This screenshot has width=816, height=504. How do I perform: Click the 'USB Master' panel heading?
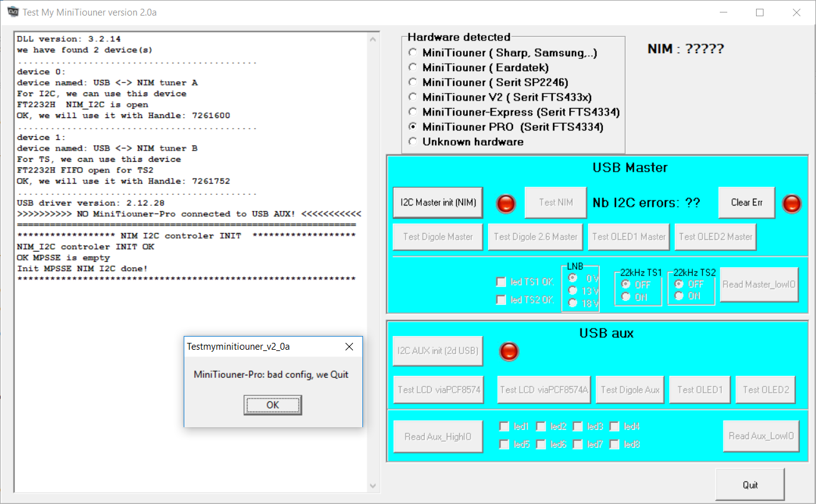pos(630,167)
